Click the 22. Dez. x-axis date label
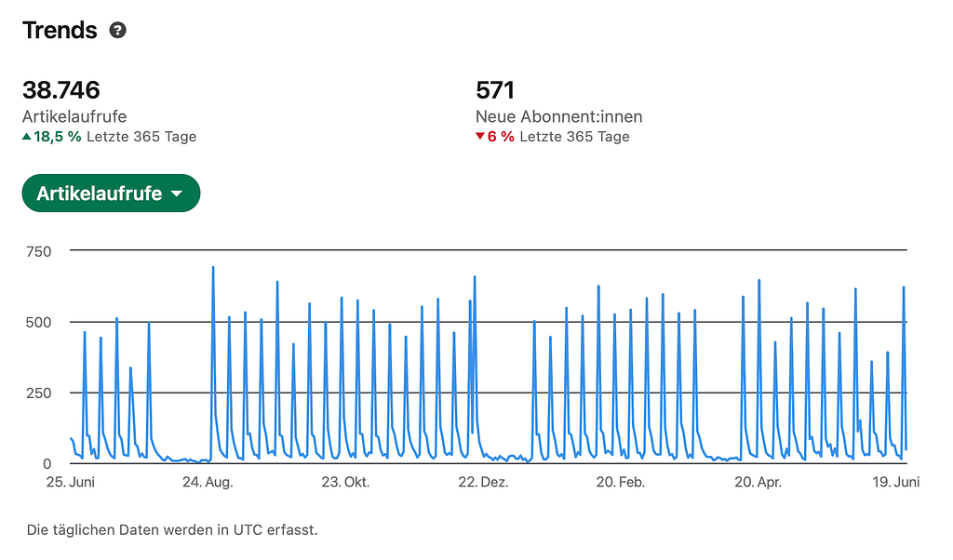The image size is (953, 560). coord(481,482)
